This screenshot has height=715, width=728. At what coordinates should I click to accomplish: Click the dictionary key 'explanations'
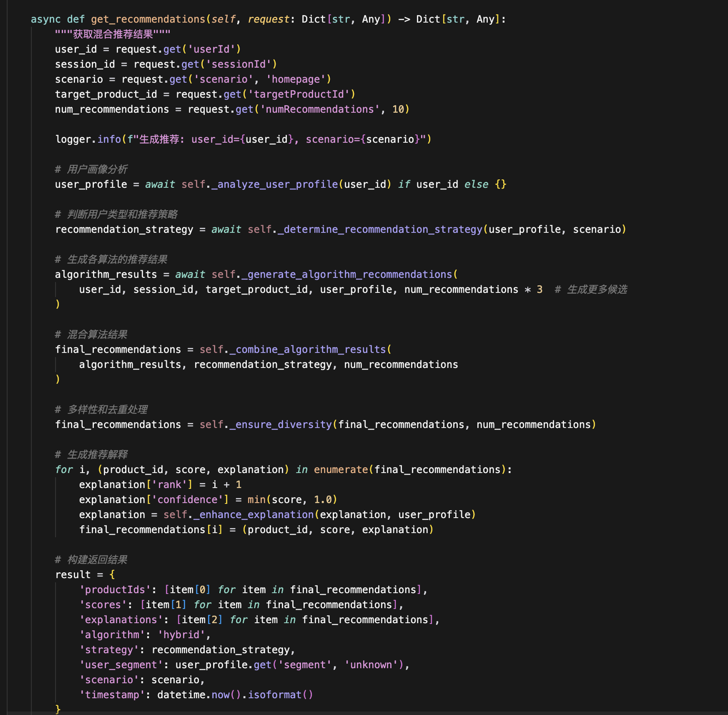point(121,620)
